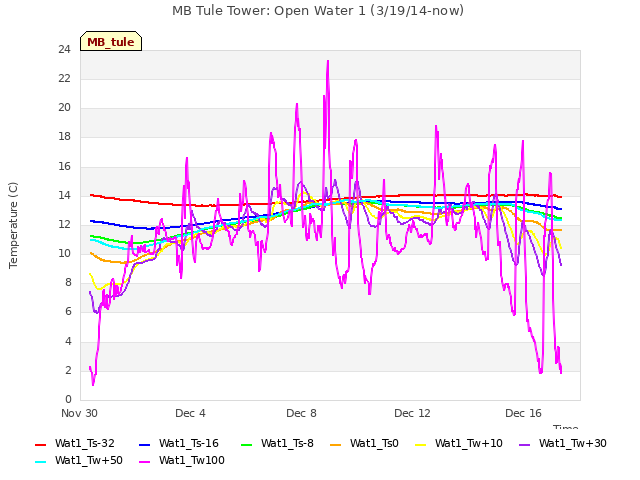Click the Dec 4 x-axis tick label
640x480 pixels.
190,413
